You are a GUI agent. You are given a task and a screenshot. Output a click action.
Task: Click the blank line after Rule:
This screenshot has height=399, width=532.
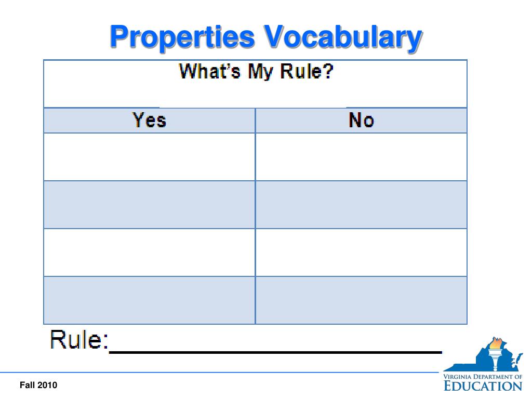pyautogui.click(x=275, y=352)
